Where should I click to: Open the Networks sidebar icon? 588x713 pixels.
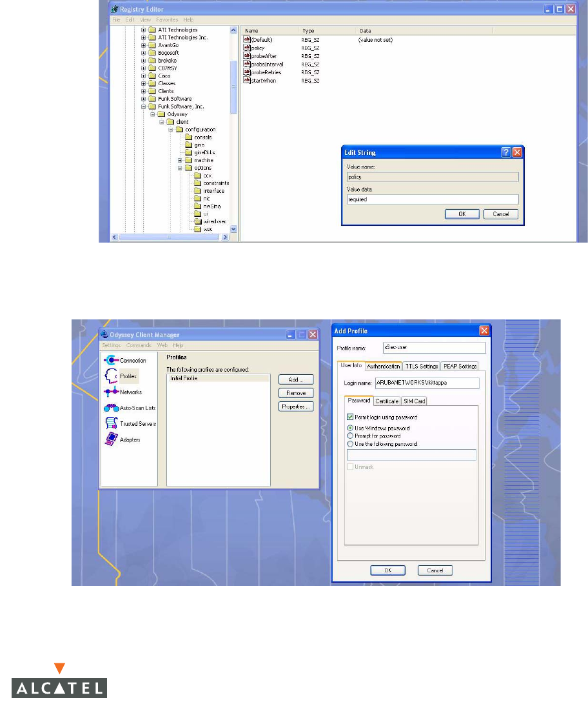(x=112, y=392)
